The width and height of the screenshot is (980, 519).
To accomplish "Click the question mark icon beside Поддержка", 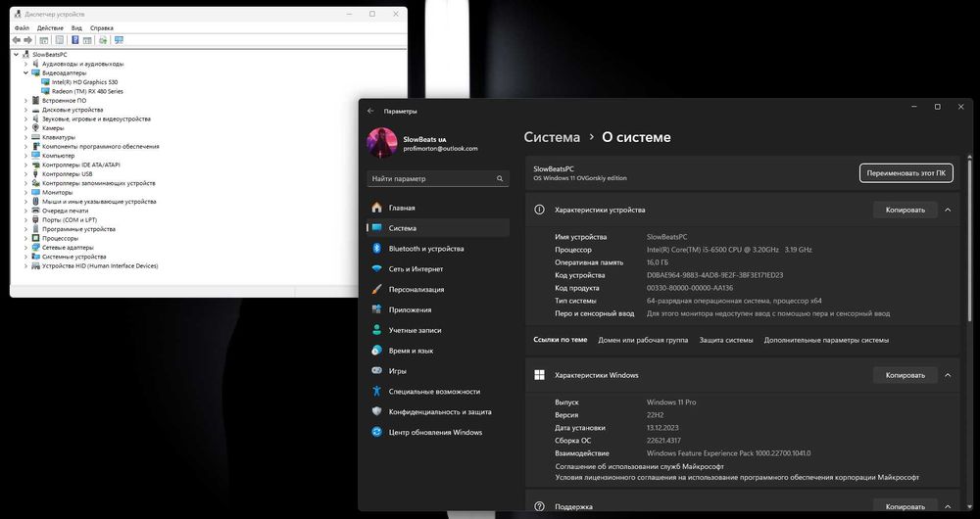I will tap(539, 506).
